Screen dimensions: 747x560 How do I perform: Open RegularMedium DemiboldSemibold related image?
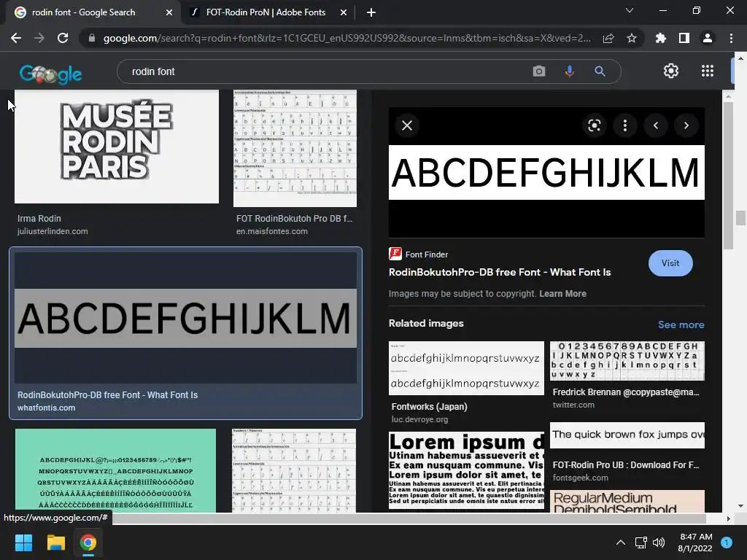[x=627, y=502]
